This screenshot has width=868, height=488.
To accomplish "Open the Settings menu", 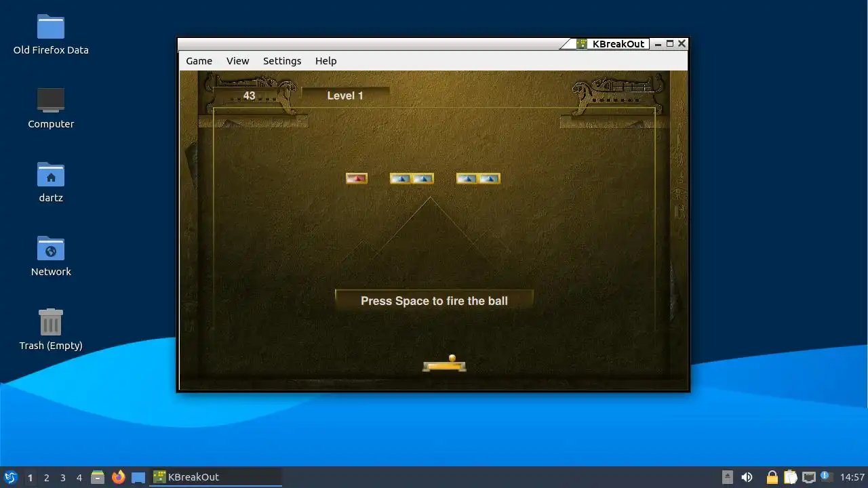I will [282, 61].
